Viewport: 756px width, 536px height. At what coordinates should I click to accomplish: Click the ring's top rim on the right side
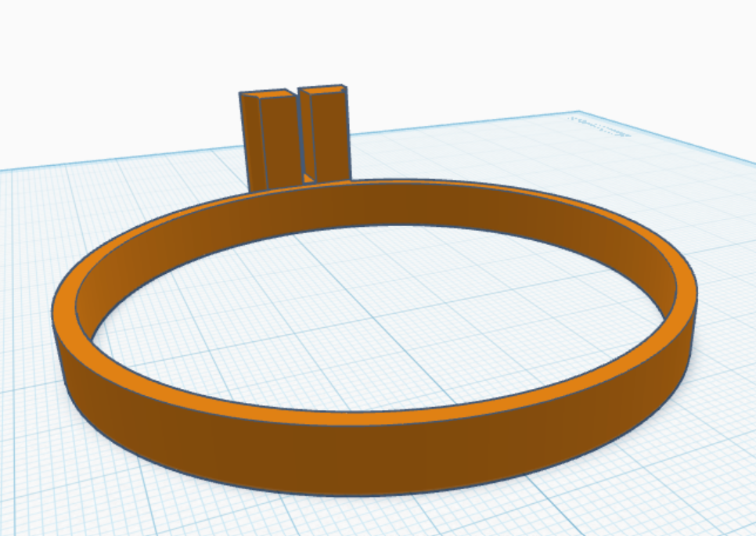[x=683, y=297]
